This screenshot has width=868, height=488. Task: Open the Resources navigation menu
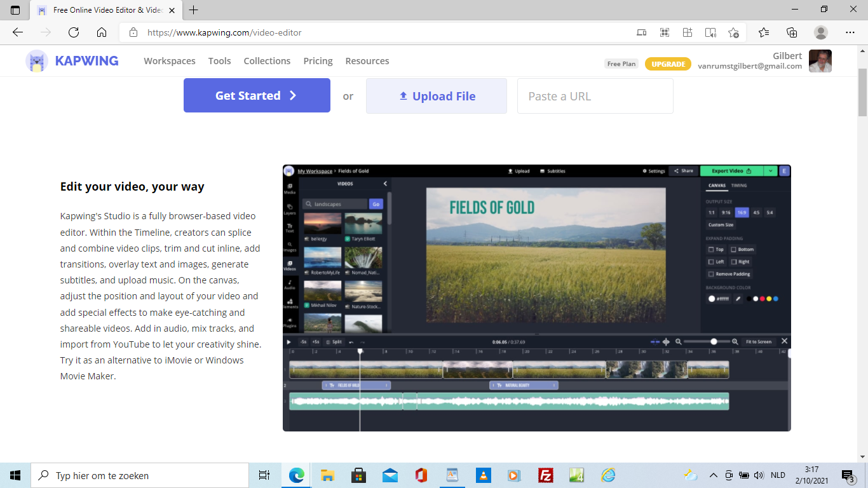[x=367, y=61]
